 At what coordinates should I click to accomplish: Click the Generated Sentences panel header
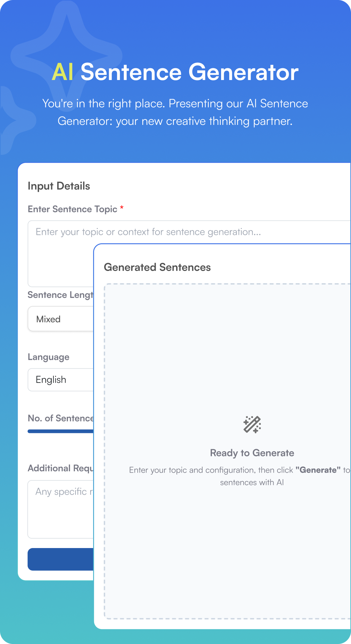tap(157, 267)
